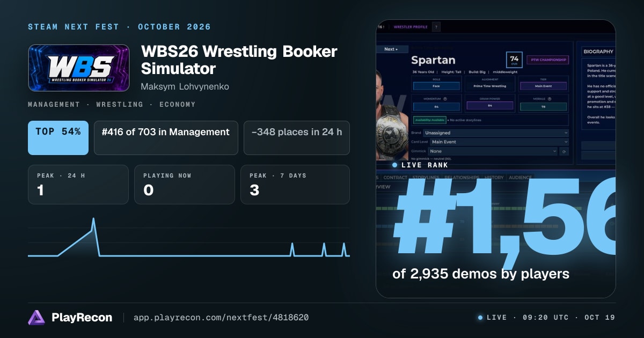Image resolution: width=644 pixels, height=338 pixels.
Task: Open the RELATIONSHIPS tab
Action: coord(462,178)
